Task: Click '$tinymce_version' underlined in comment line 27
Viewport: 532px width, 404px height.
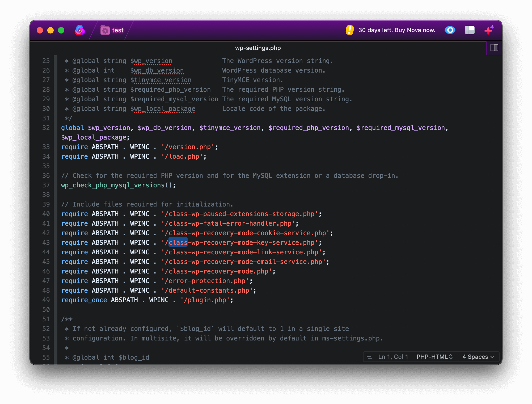Action: pyautogui.click(x=161, y=80)
